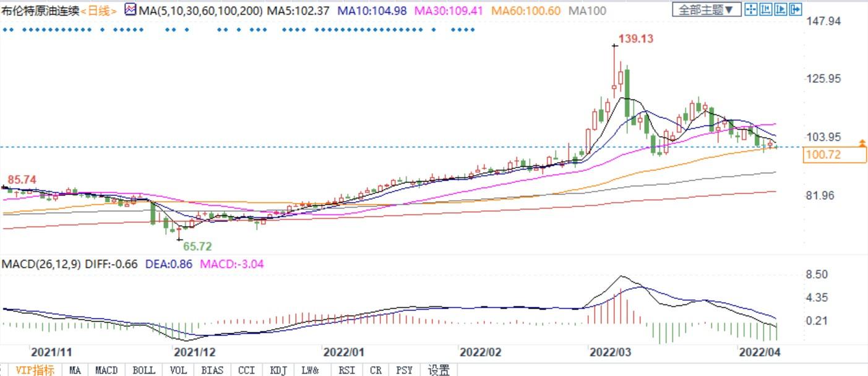Select the KDJ indicator tab

coord(278,370)
